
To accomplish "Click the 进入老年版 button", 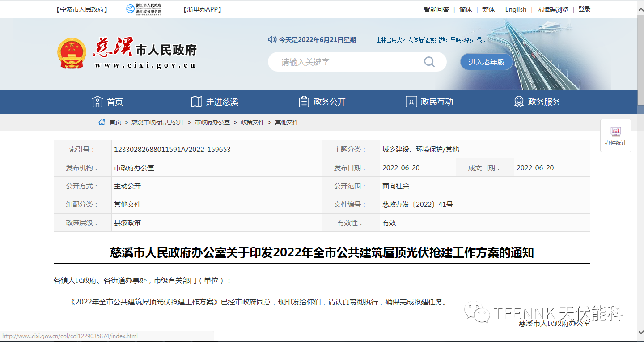I will [x=486, y=62].
